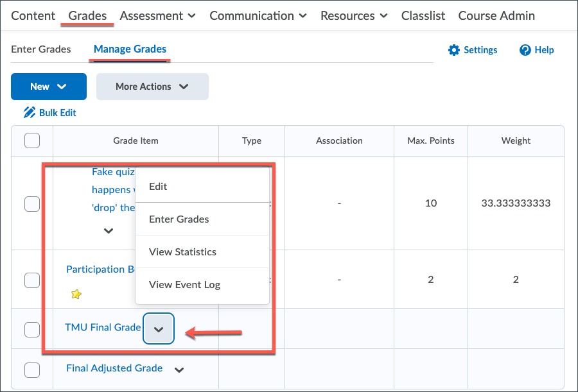Select Enter Grades in the context menu
Image resolution: width=578 pixels, height=392 pixels.
pos(179,219)
